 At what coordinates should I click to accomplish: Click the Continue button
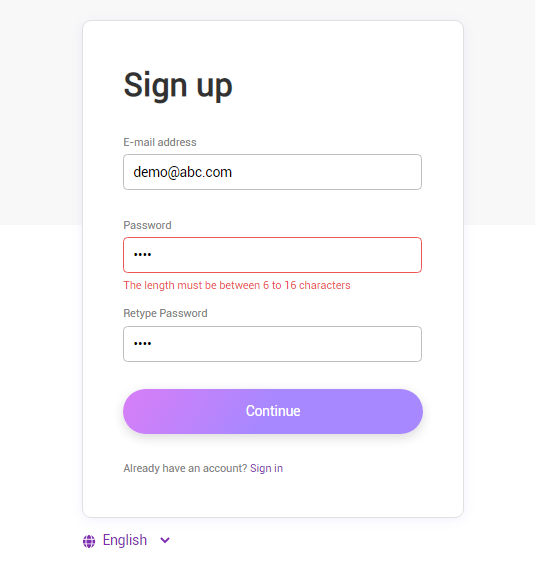pos(273,411)
